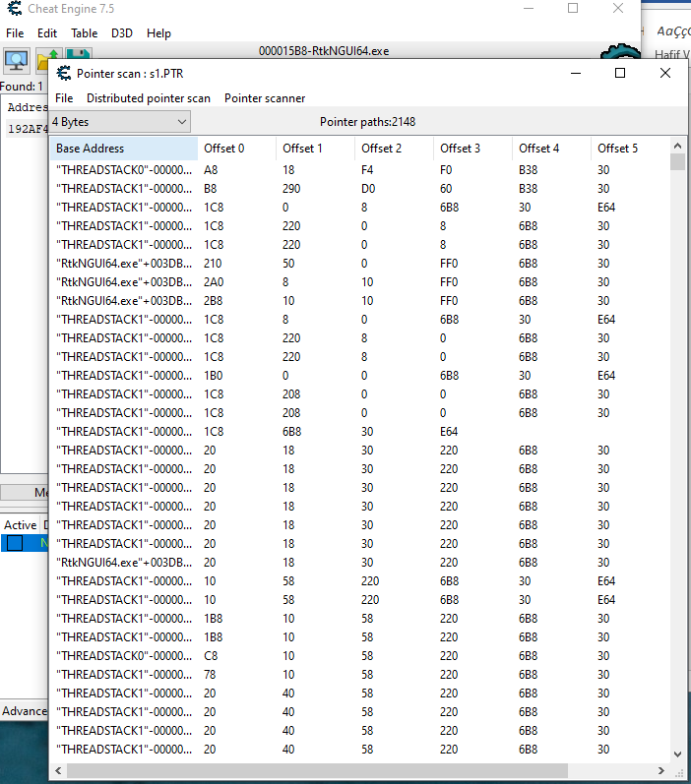Click the 50 cell in Offset 1
The height and width of the screenshot is (784, 691).
(x=288, y=264)
